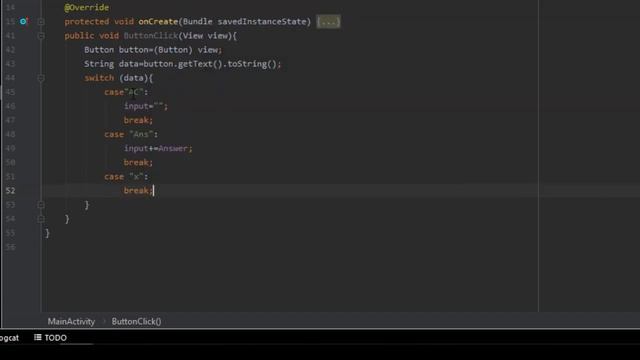This screenshot has height=360, width=640.
Task: Click the break; statement on line 50
Action: click(138, 162)
